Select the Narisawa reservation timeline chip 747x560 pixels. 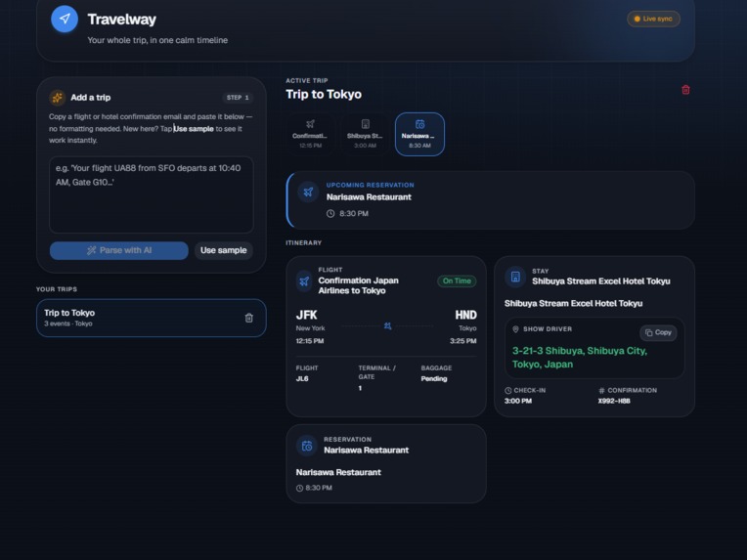(419, 134)
